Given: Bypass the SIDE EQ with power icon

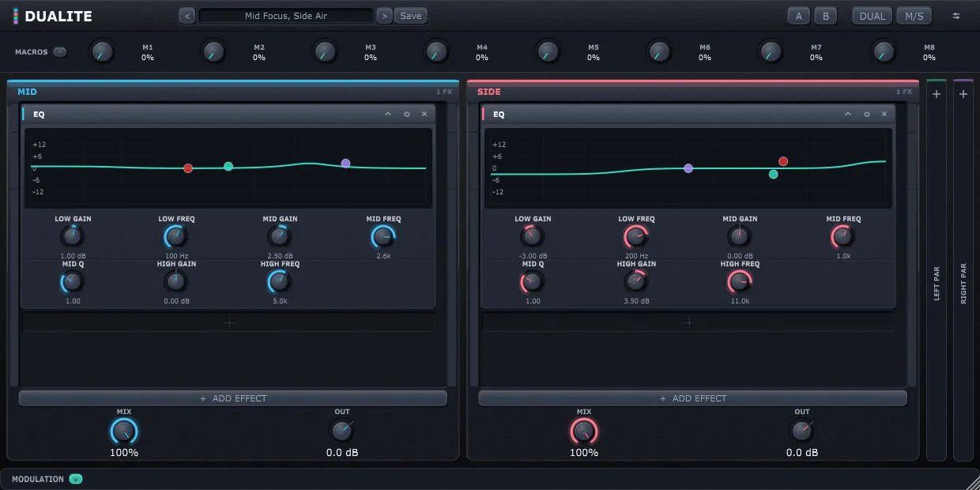Looking at the screenshot, I should tap(867, 114).
